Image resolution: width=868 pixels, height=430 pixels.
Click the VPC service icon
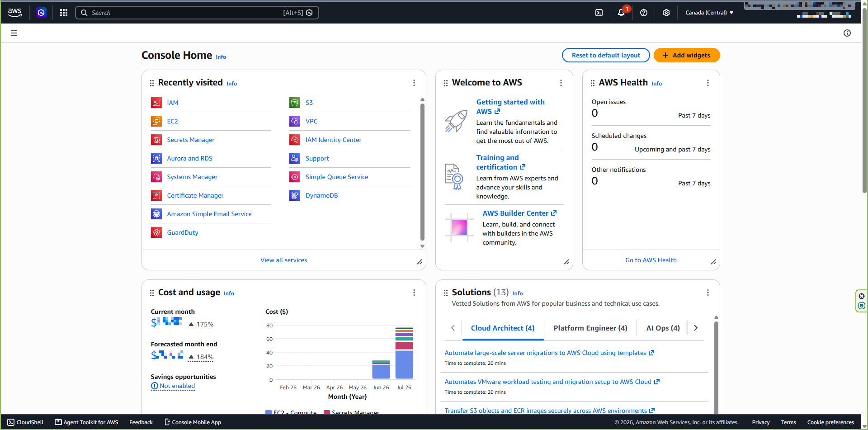pyautogui.click(x=295, y=121)
